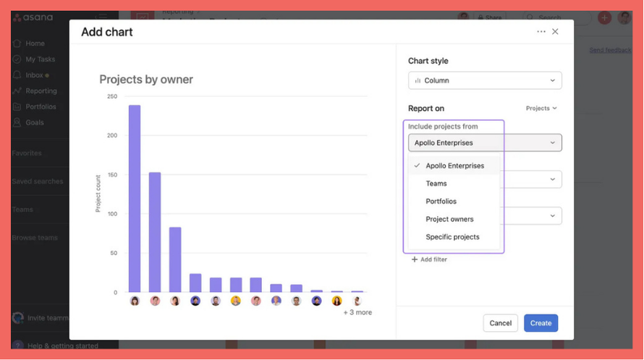This screenshot has height=360, width=644.
Task: Expand the Projects dropdown beside Report on
Action: (541, 108)
